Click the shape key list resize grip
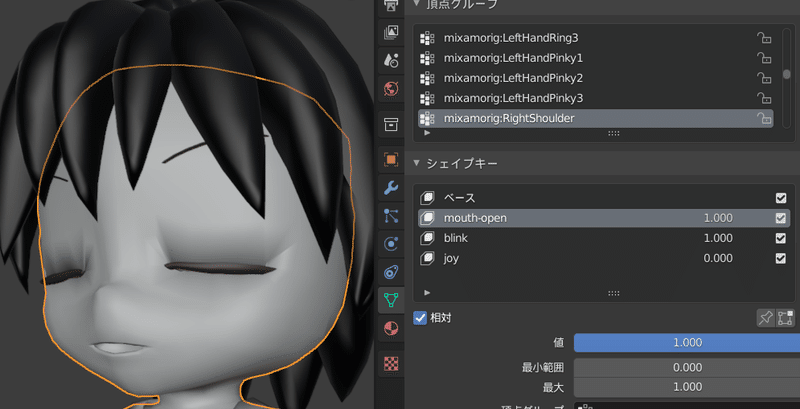 click(614, 293)
